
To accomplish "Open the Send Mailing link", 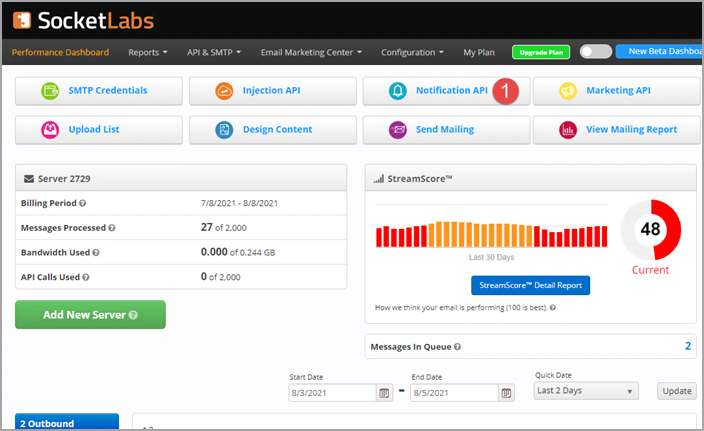I will click(445, 129).
